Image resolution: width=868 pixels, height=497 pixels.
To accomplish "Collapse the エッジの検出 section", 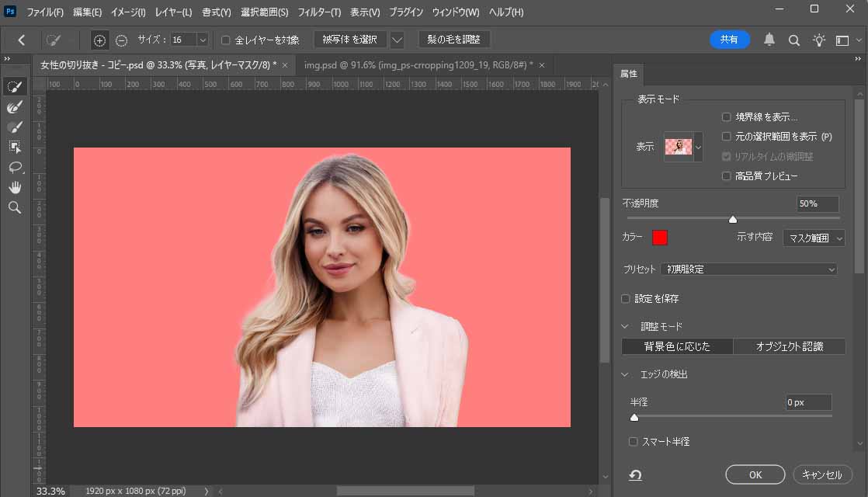I will (626, 374).
